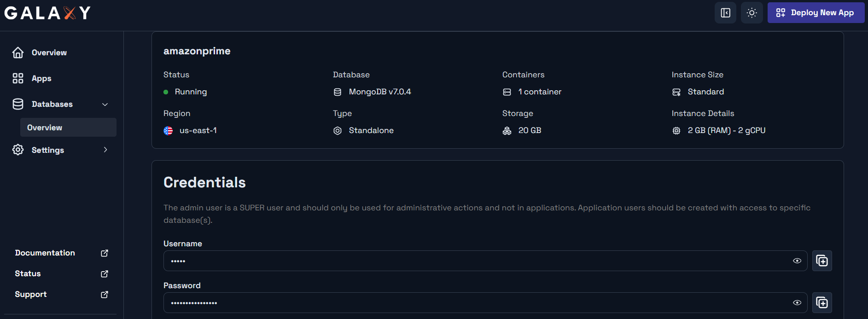Click the Standalone type value
Image resolution: width=868 pixels, height=319 pixels.
click(371, 131)
